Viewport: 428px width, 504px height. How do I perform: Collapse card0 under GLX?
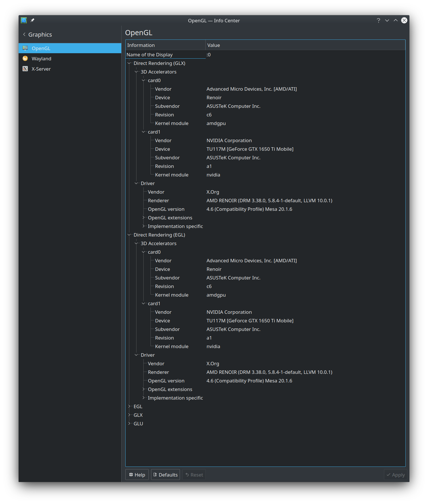[x=143, y=80]
